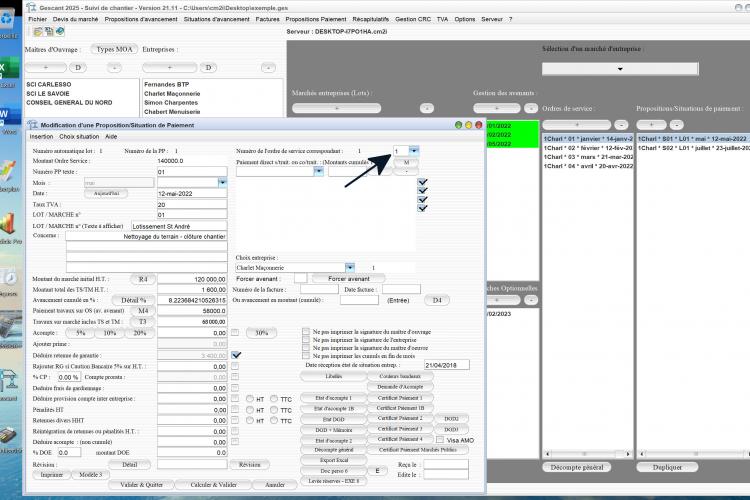
Task: Enable the Visa AMO checkbox
Action: coord(440,440)
